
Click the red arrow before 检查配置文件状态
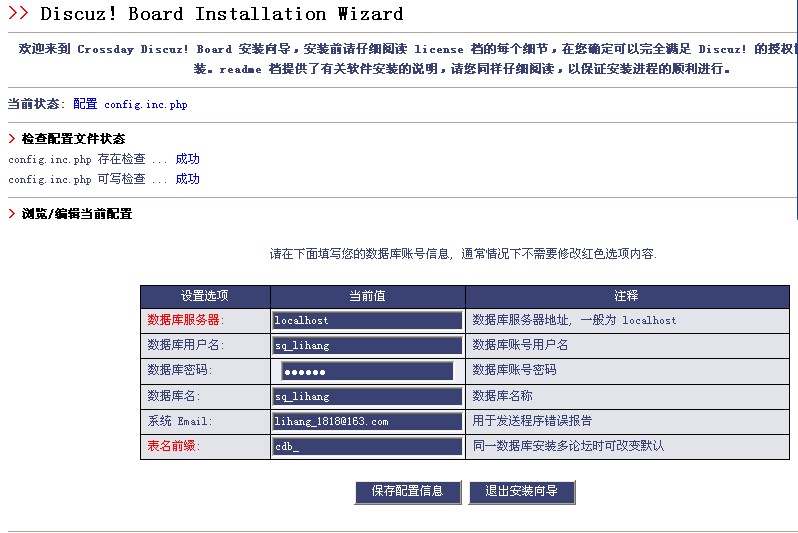(x=12, y=138)
